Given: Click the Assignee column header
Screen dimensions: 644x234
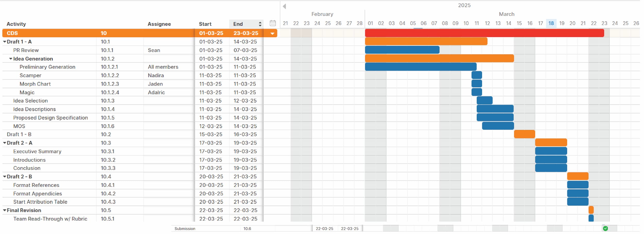Looking at the screenshot, I should 159,24.
